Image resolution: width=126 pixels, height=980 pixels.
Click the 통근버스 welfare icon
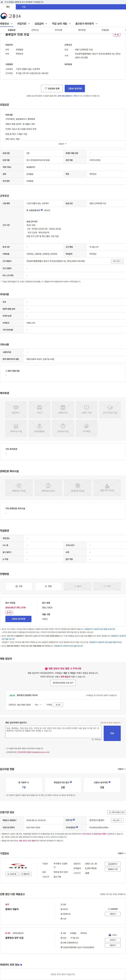16,410
